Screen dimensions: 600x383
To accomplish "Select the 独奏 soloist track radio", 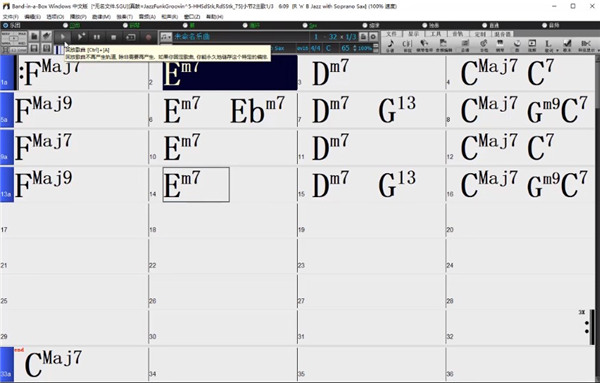I will point(425,25).
